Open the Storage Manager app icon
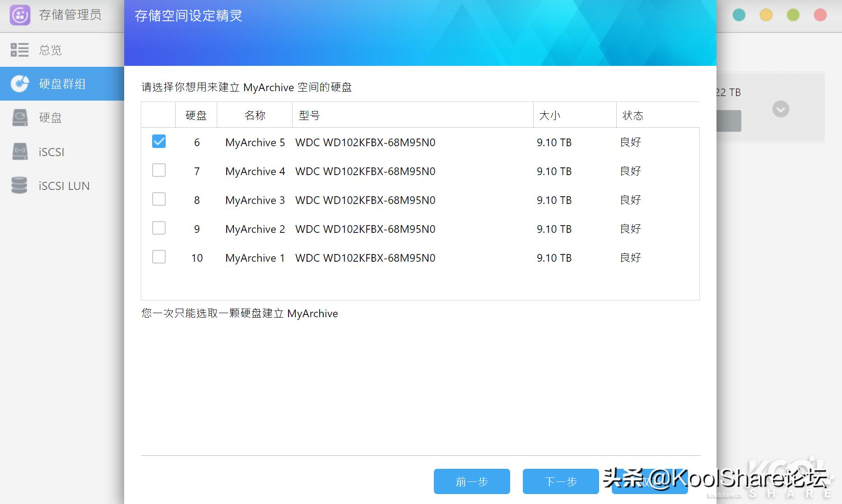The image size is (842, 504). click(19, 14)
